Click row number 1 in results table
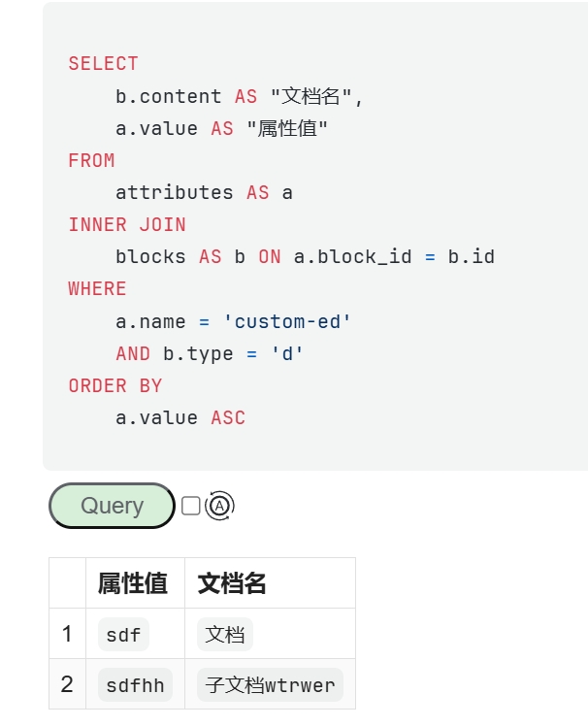Viewport: 588px width, 727px height. click(x=67, y=635)
